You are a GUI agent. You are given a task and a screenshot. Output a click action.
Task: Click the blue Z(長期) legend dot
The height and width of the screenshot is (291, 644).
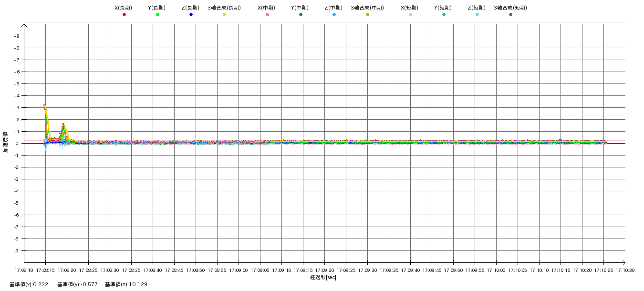click(x=191, y=15)
